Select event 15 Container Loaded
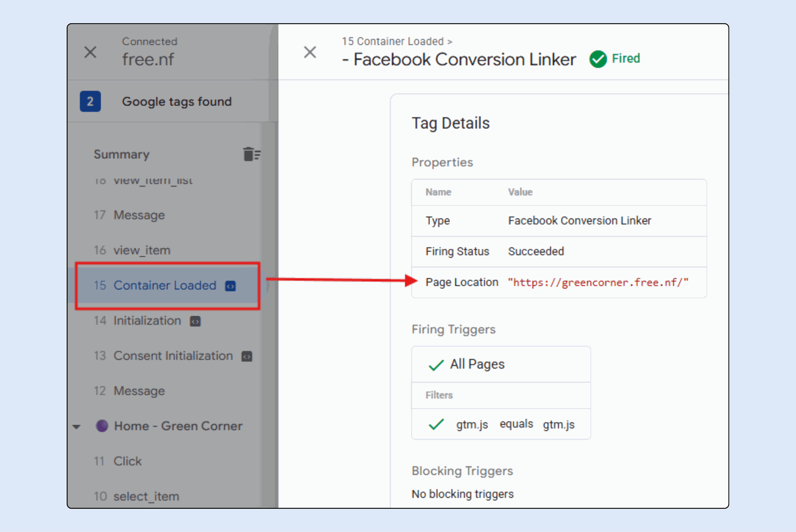The height and width of the screenshot is (532, 796). [165, 285]
